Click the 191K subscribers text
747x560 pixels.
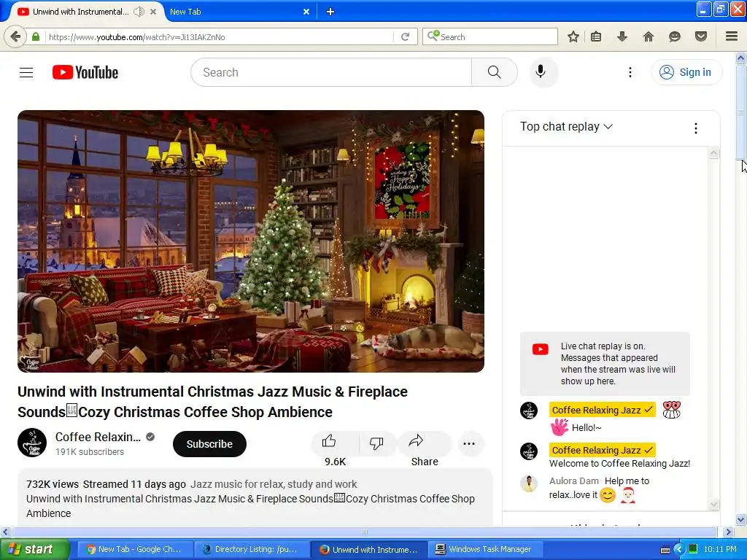90,452
